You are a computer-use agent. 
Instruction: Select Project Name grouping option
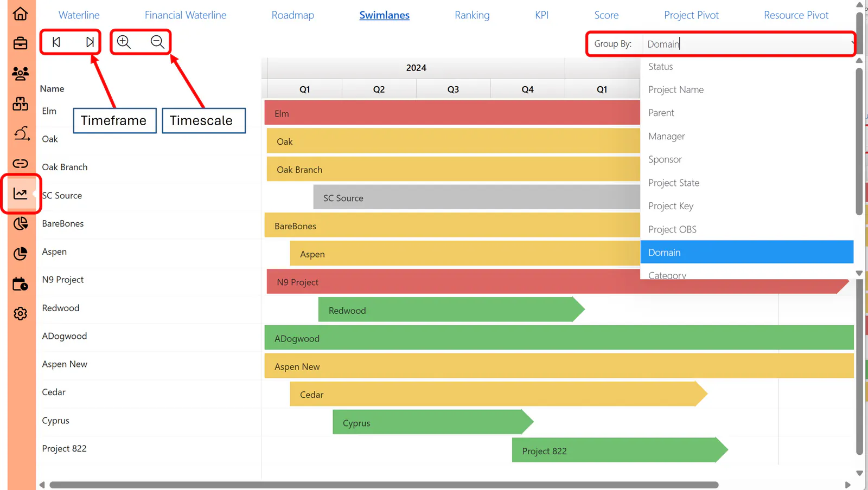pyautogui.click(x=746, y=90)
